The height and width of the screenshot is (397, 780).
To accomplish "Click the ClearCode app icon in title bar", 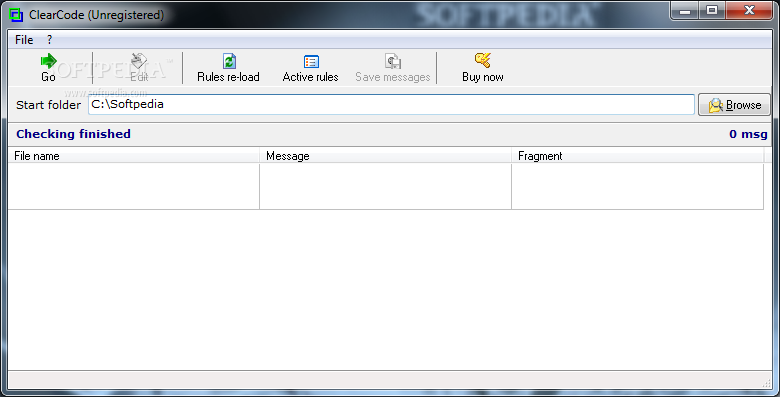I will 16,15.
